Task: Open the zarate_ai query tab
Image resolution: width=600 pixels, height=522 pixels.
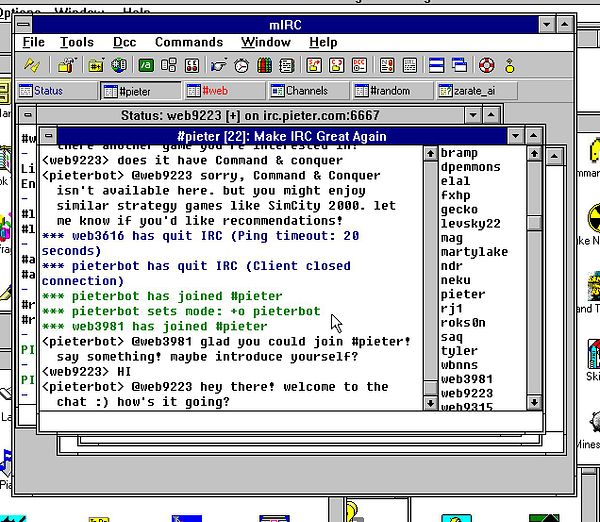Action: click(x=477, y=91)
